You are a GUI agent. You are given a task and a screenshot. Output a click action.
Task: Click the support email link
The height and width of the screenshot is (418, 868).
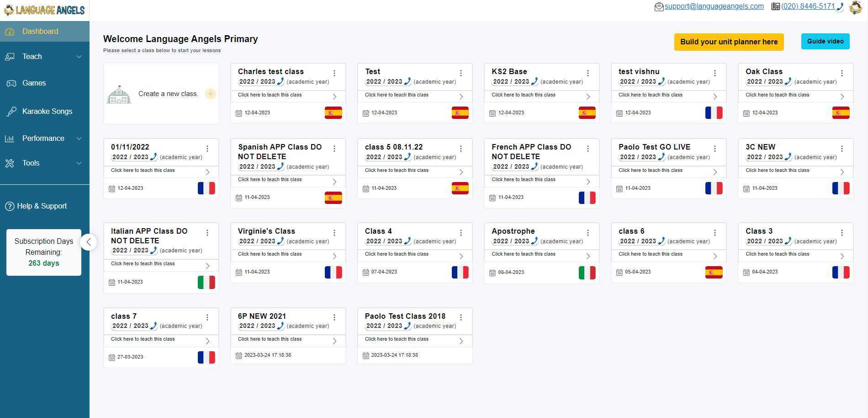tap(714, 6)
